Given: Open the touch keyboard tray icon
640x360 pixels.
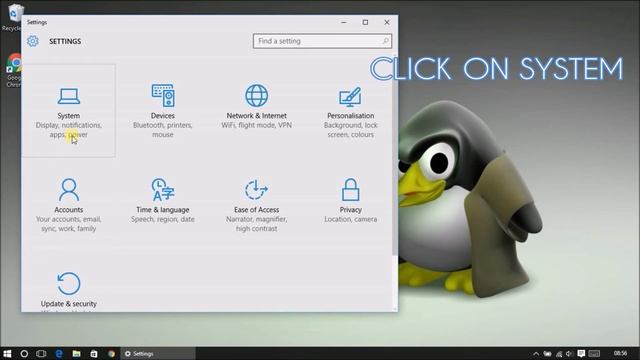Looking at the screenshot, I should tap(594, 353).
